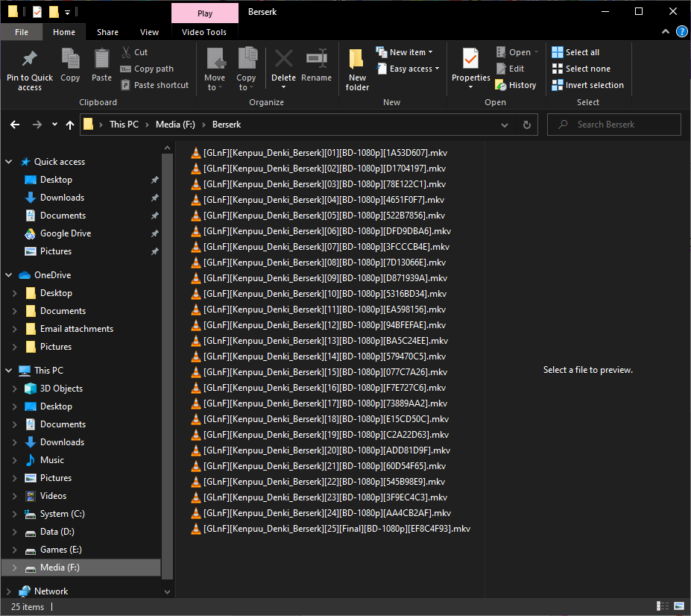Collapse the OneDrive tree node
Viewport: 691px width, 616px height.
point(8,275)
